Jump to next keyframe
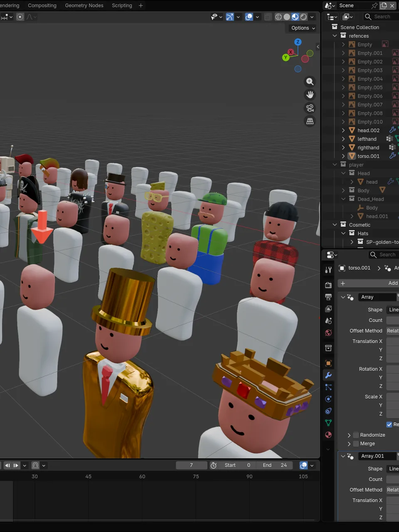This screenshot has width=399, height=532. pyautogui.click(x=16, y=465)
